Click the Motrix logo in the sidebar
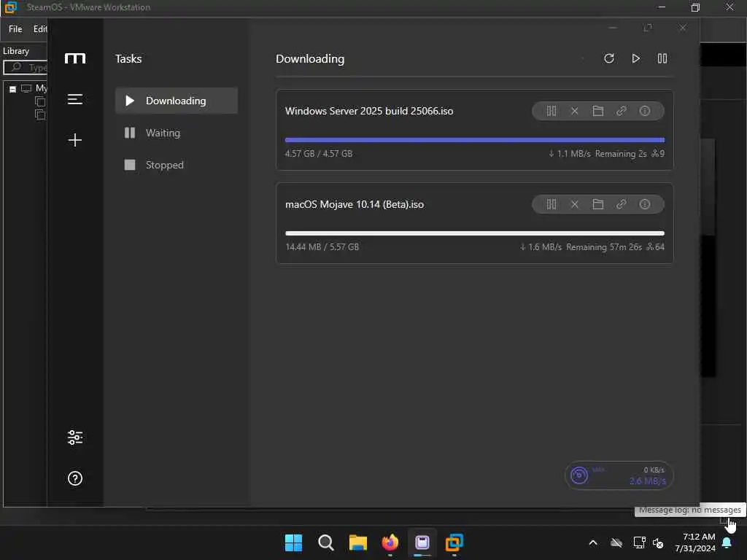 75,58
